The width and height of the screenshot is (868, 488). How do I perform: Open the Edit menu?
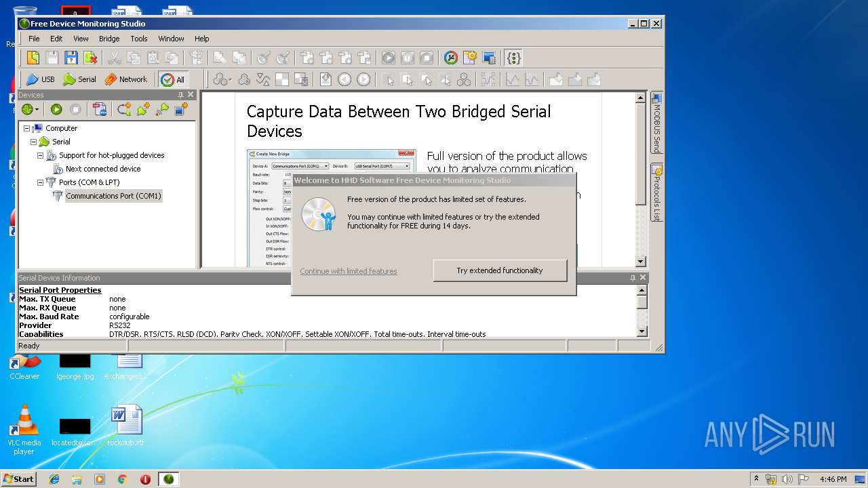(x=56, y=39)
